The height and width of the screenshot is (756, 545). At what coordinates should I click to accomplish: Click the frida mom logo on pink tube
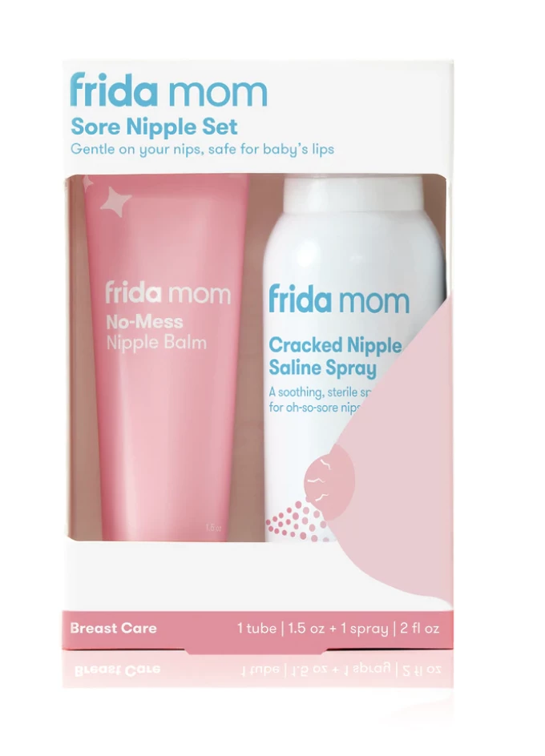[168, 292]
